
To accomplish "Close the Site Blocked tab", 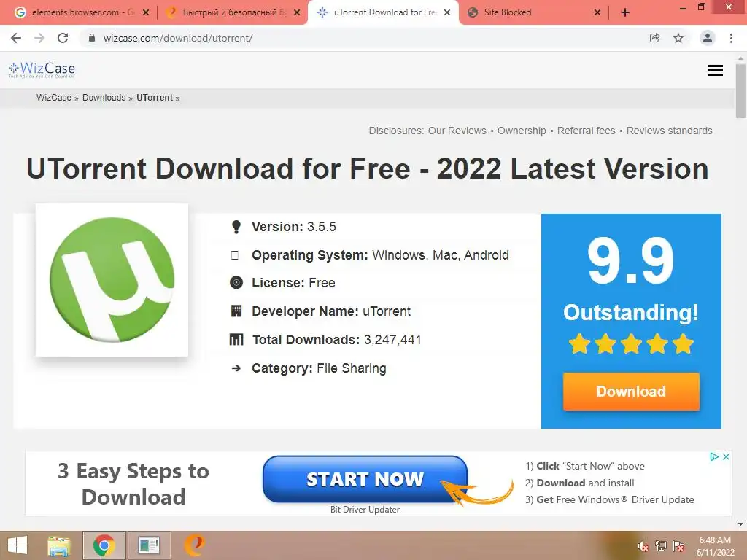I will pos(597,13).
